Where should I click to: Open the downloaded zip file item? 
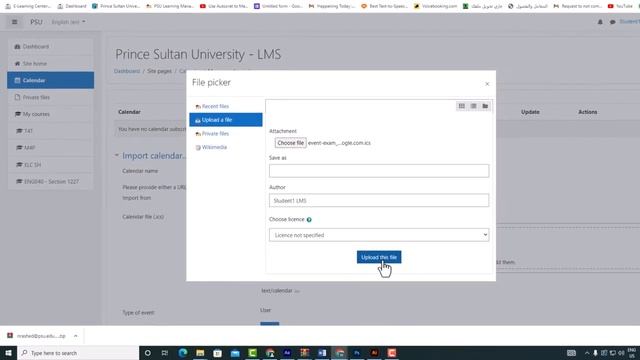(37, 336)
